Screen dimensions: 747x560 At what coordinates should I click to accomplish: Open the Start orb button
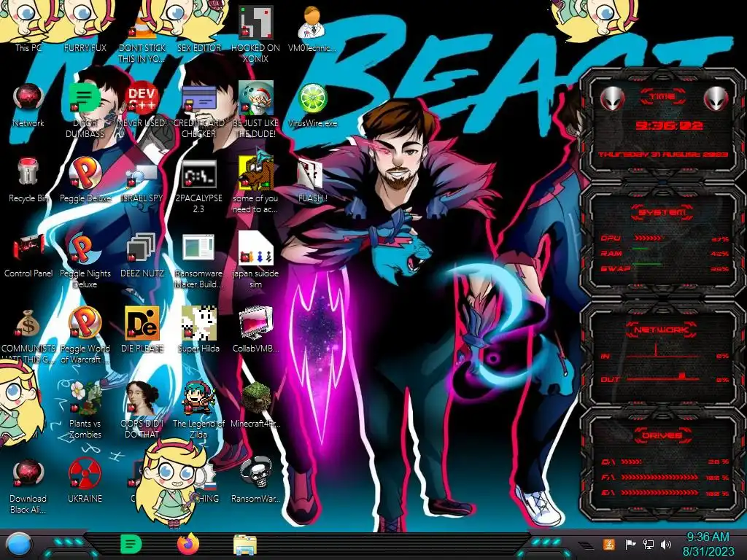click(19, 545)
